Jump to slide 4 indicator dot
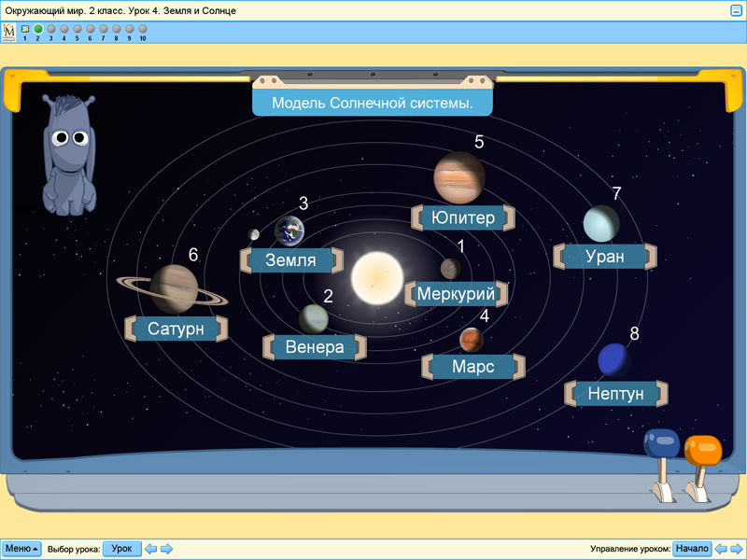 pyautogui.click(x=64, y=29)
